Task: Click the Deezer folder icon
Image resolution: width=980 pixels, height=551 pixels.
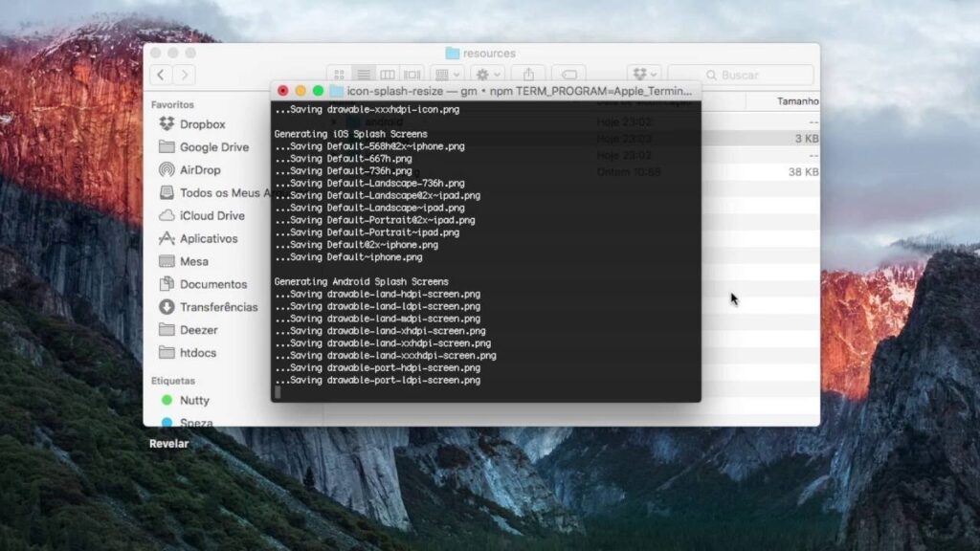Action: [x=167, y=329]
